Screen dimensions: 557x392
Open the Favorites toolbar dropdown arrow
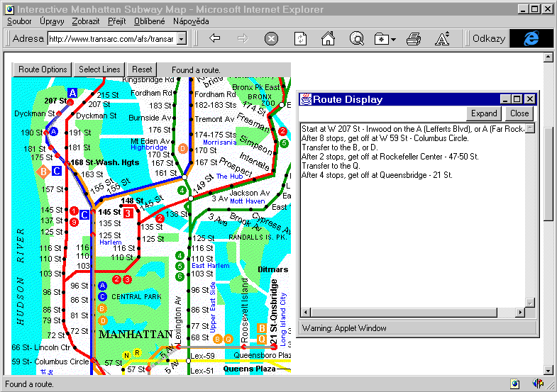[393, 40]
